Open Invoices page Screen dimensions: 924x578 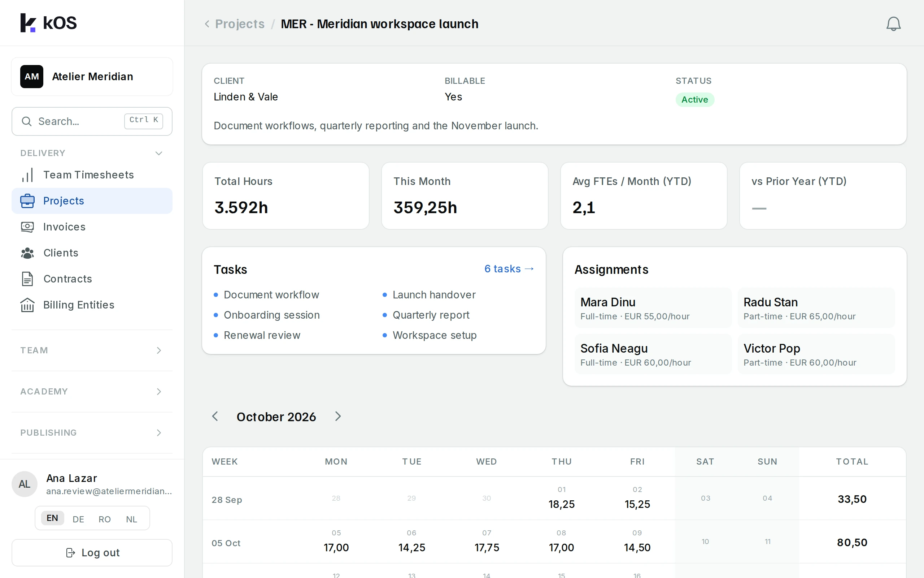click(92, 227)
